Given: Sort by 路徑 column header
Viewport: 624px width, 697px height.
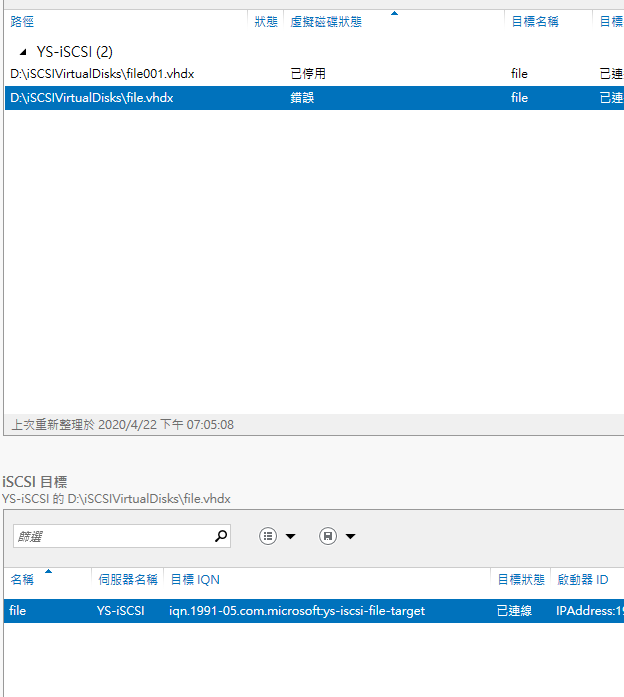Looking at the screenshot, I should (x=22, y=21).
